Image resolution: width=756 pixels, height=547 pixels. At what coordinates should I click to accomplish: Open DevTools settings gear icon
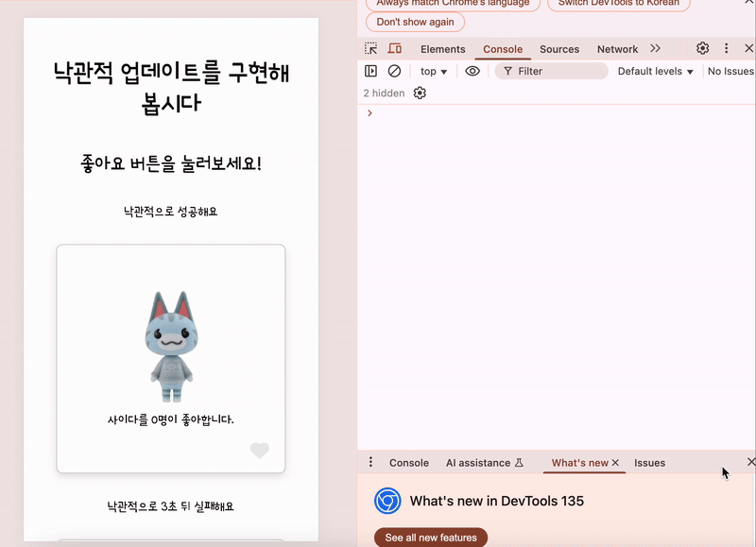click(x=702, y=48)
